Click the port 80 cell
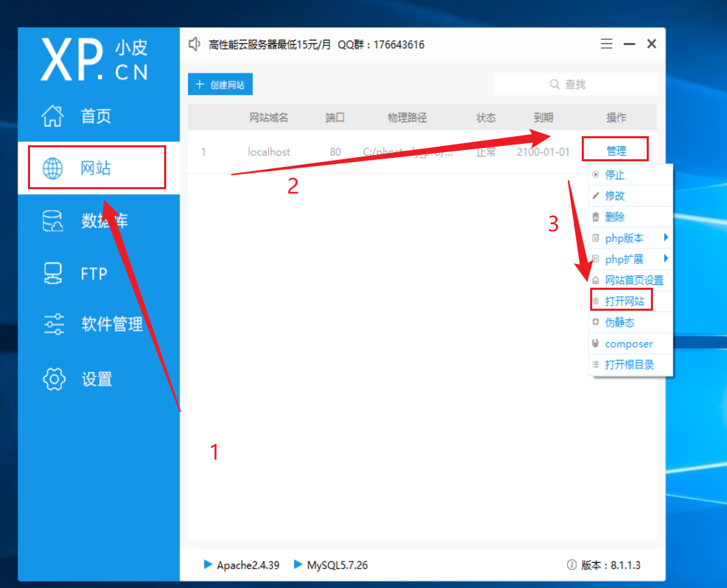The width and height of the screenshot is (727, 588). [335, 152]
